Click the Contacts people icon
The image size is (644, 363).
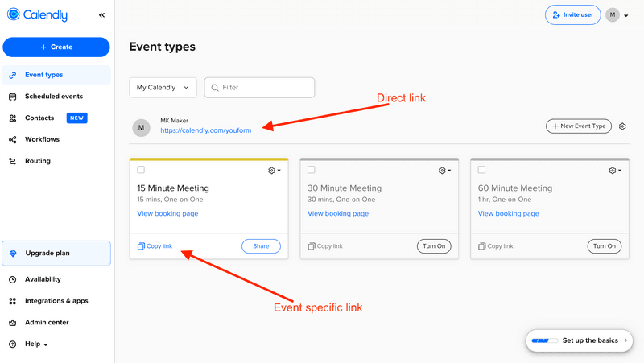pyautogui.click(x=13, y=118)
